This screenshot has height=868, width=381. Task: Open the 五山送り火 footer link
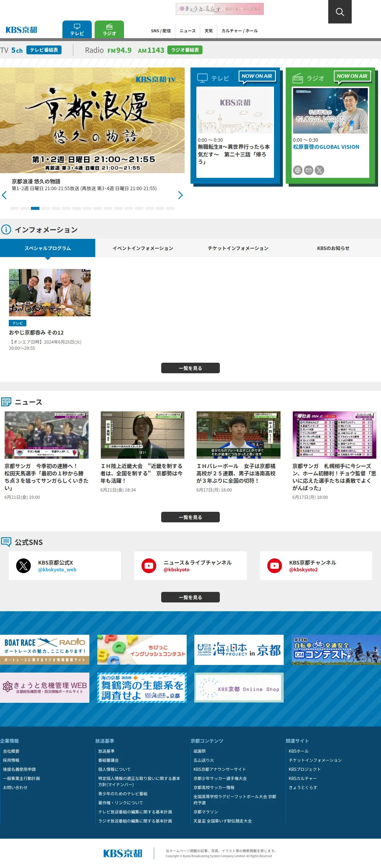coord(204,760)
